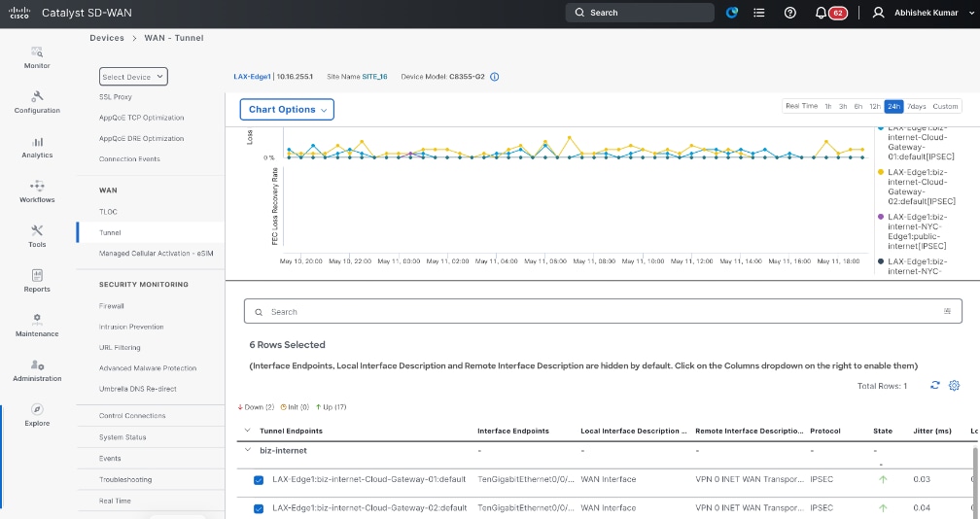
Task: Click the global Search field in header
Action: coord(640,13)
